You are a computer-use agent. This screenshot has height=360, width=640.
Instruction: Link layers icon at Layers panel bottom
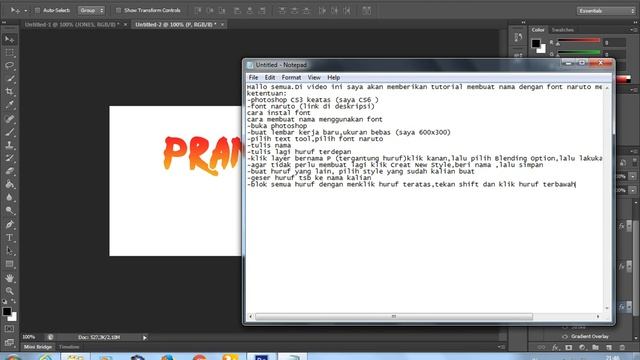tap(541, 347)
